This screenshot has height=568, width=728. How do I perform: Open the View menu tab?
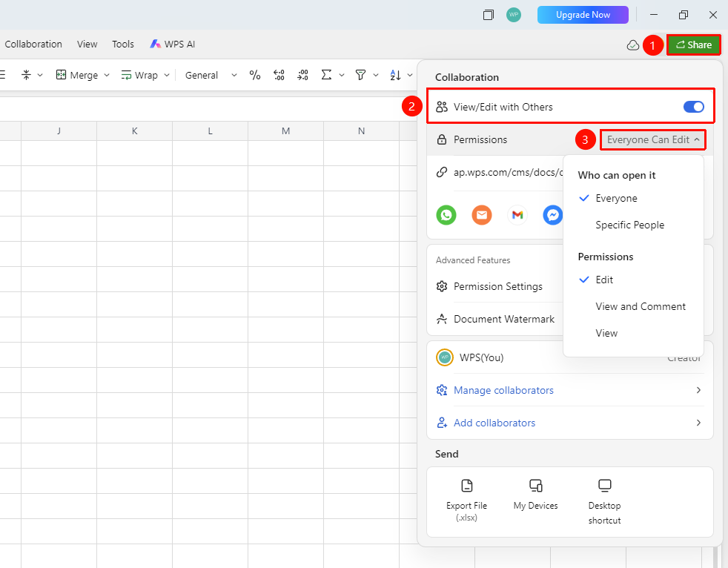click(87, 44)
